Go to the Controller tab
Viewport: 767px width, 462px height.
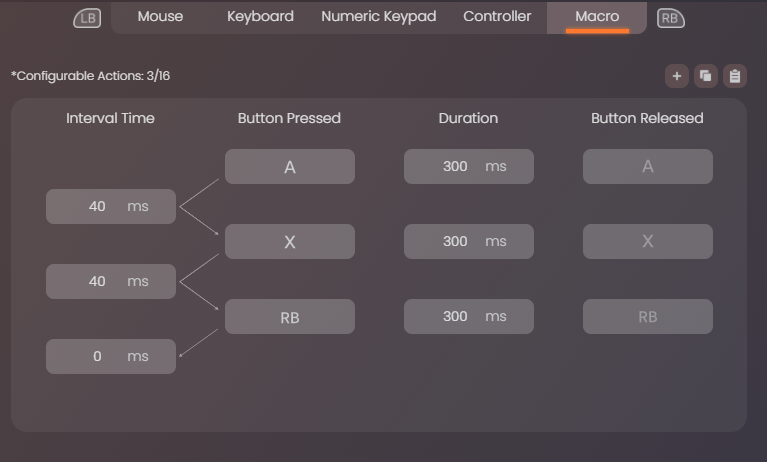pos(497,17)
